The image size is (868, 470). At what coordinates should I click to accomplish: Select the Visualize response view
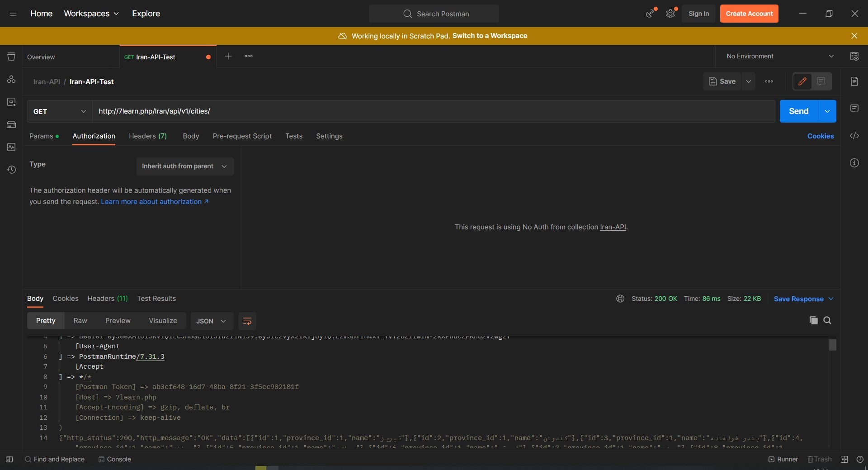click(x=163, y=321)
